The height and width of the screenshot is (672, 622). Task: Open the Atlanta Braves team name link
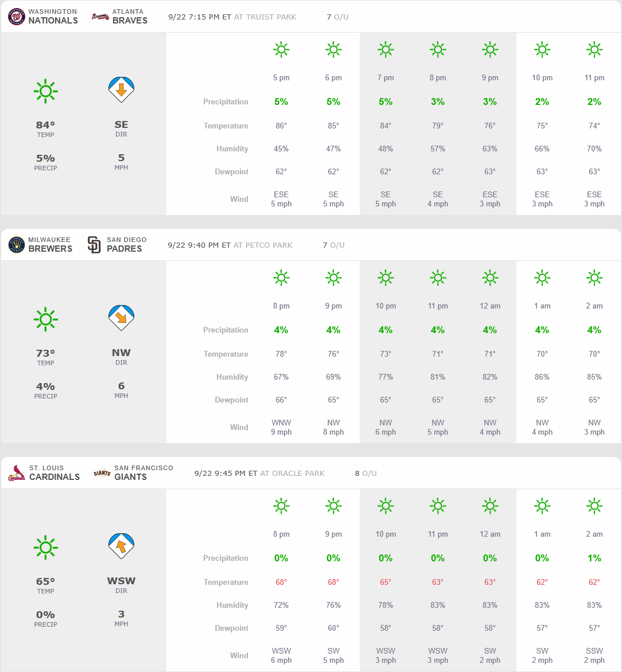click(130, 20)
